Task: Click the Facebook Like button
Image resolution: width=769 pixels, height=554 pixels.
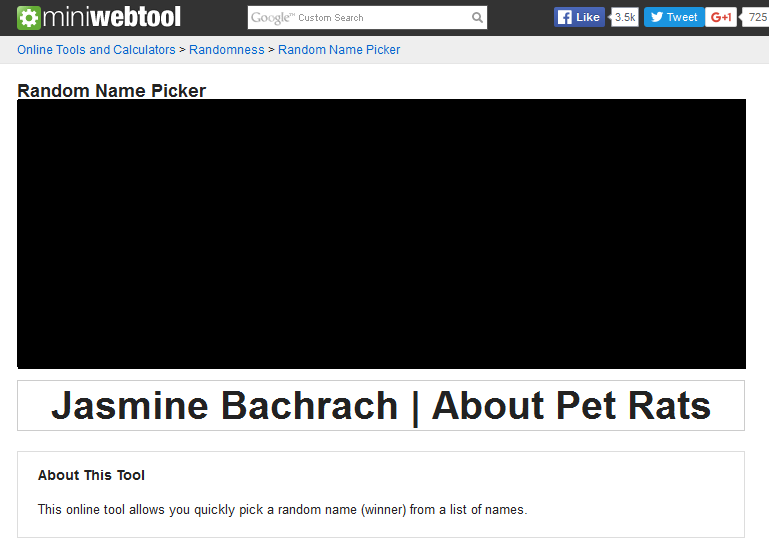Action: tap(579, 17)
